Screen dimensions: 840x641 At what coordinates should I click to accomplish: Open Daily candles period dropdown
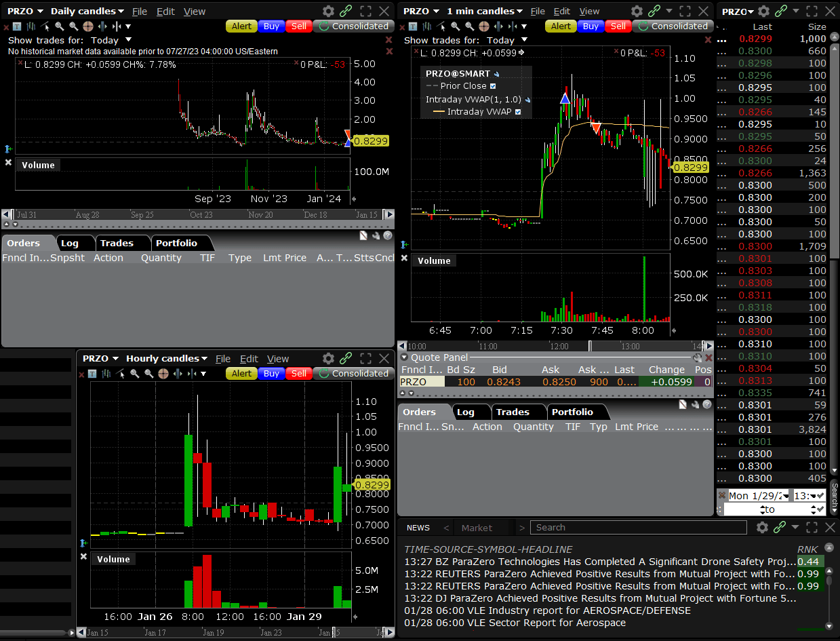coord(121,12)
